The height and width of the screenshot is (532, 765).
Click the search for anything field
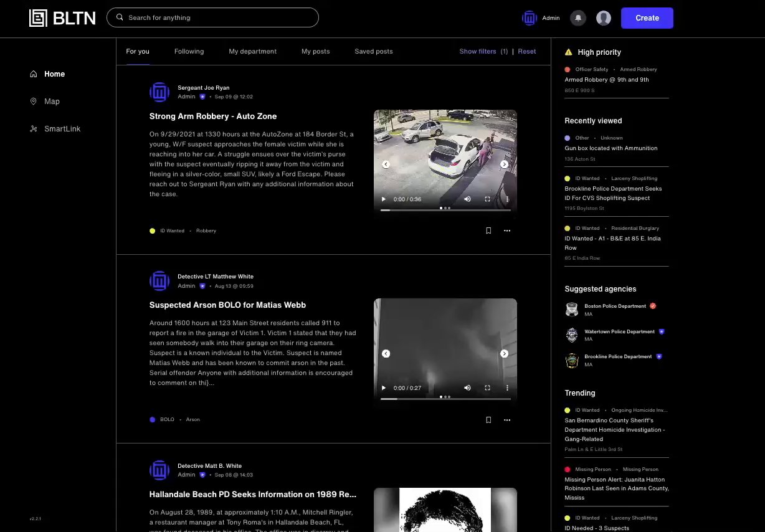click(212, 17)
